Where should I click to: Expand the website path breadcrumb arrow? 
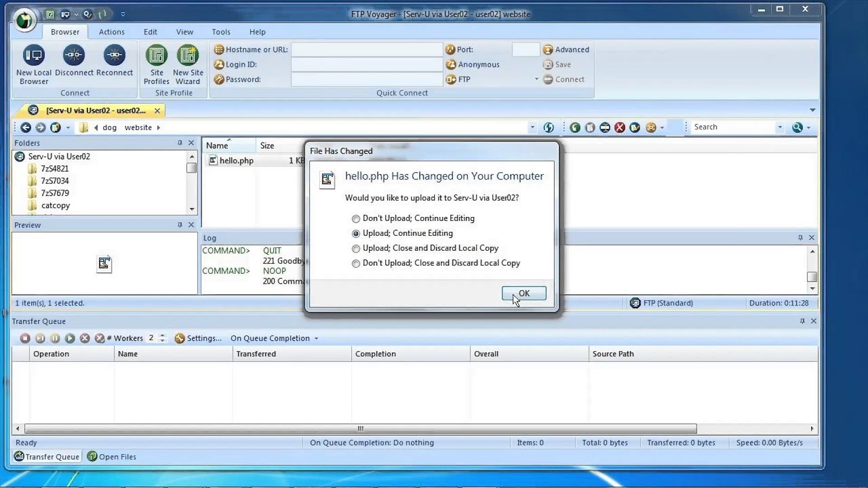(158, 127)
